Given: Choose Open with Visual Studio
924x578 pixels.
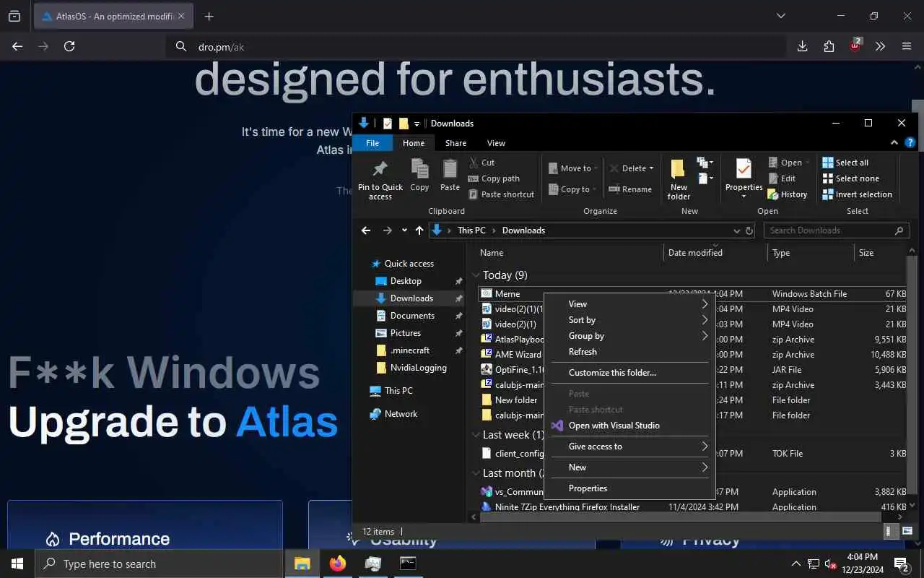Looking at the screenshot, I should point(629,426).
